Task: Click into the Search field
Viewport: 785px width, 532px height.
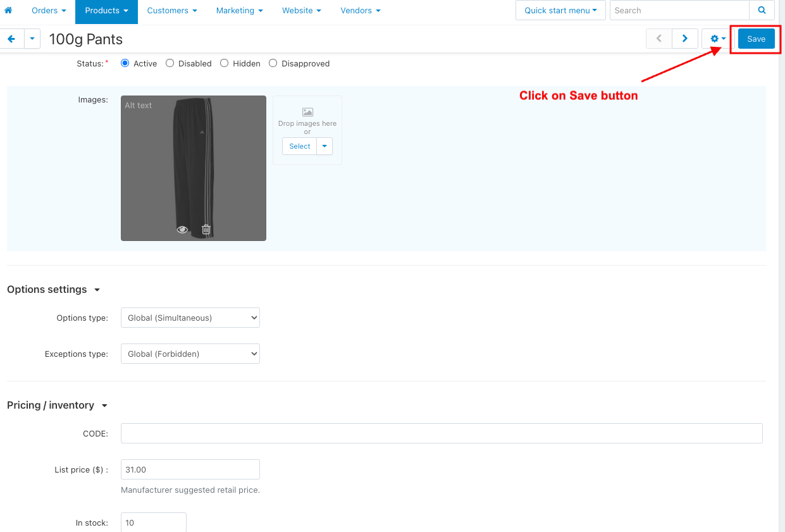Action: [679, 10]
